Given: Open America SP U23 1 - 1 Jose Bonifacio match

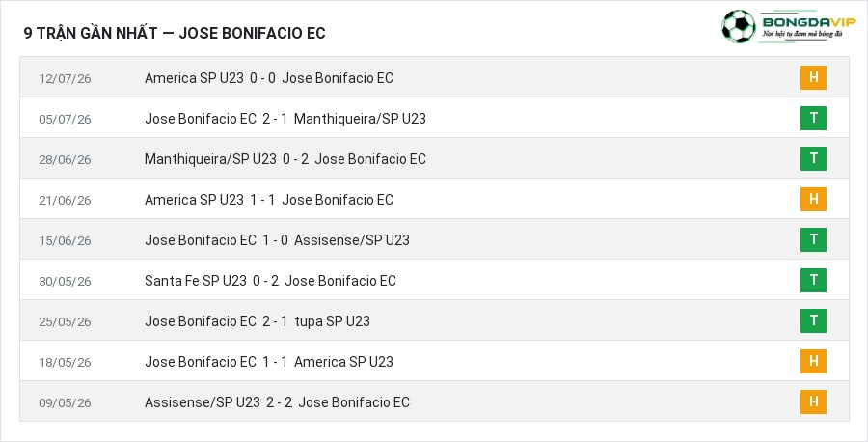Looking at the screenshot, I should point(269,200).
